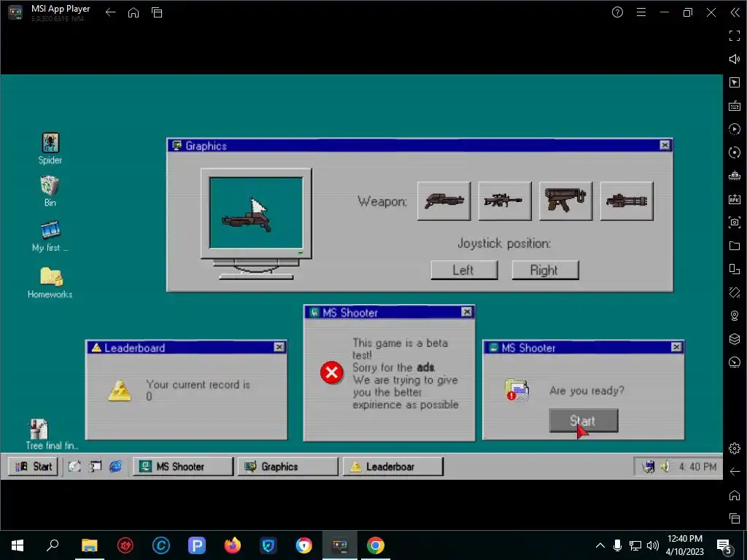The height and width of the screenshot is (560, 747).
Task: Open Firefox from Windows taskbar
Action: (233, 545)
